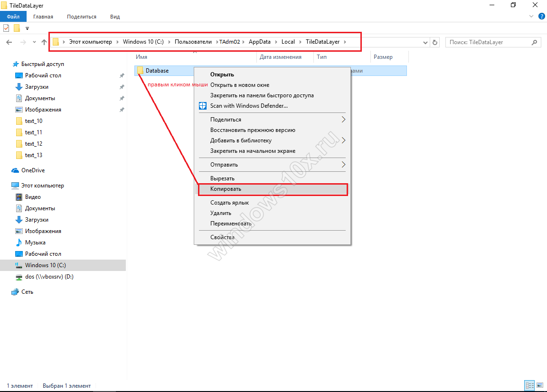Select OneDrive in the navigation pane
The width and height of the screenshot is (547, 392).
pos(33,170)
